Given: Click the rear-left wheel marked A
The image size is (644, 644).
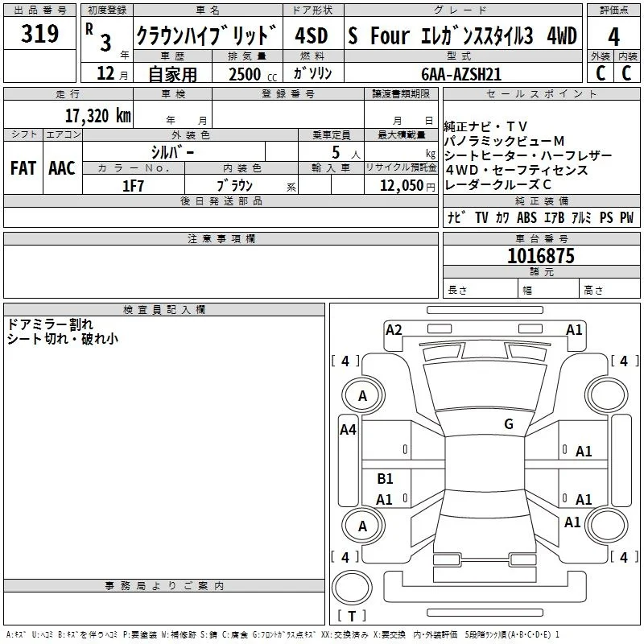Looking at the screenshot, I should point(363,526).
